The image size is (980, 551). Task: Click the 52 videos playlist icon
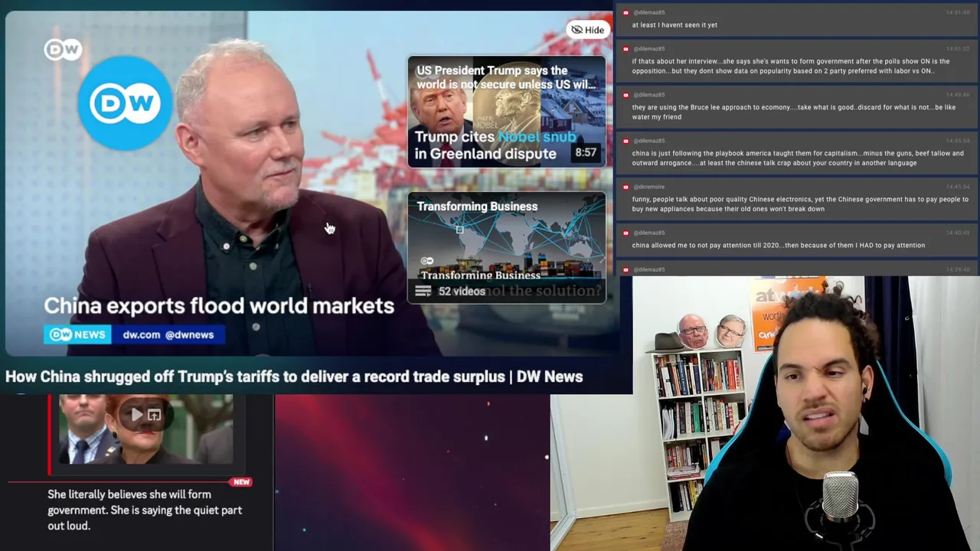423,291
